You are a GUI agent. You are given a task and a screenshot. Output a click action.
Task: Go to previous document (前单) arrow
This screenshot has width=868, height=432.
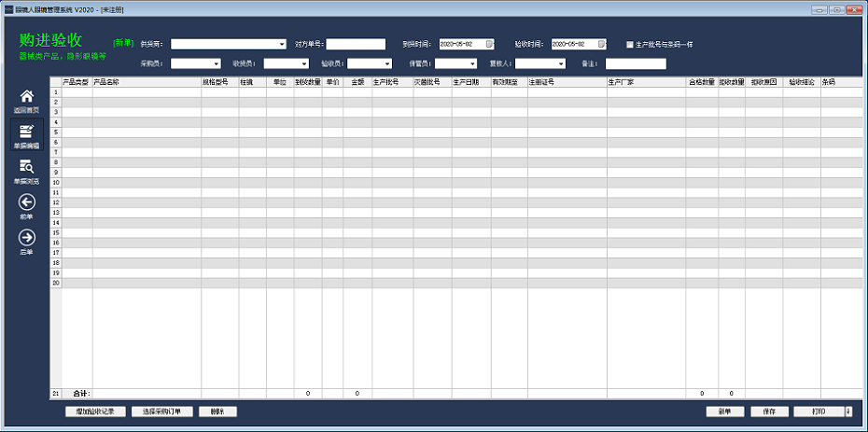27,203
